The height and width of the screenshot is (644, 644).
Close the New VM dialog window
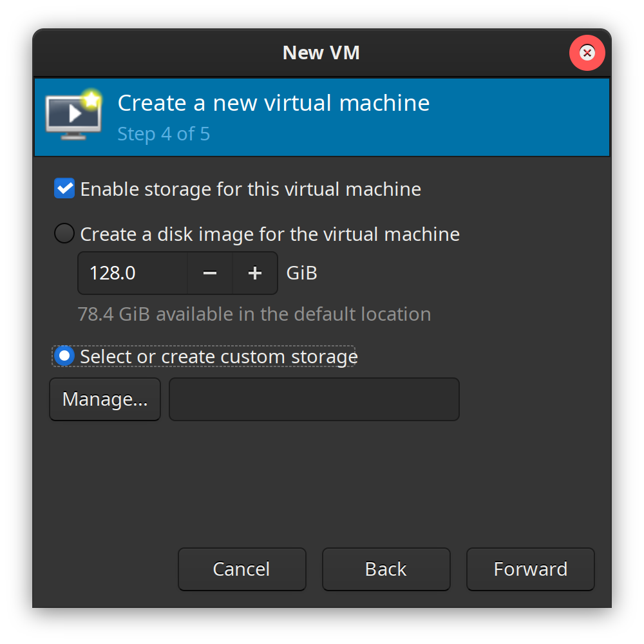click(x=587, y=53)
